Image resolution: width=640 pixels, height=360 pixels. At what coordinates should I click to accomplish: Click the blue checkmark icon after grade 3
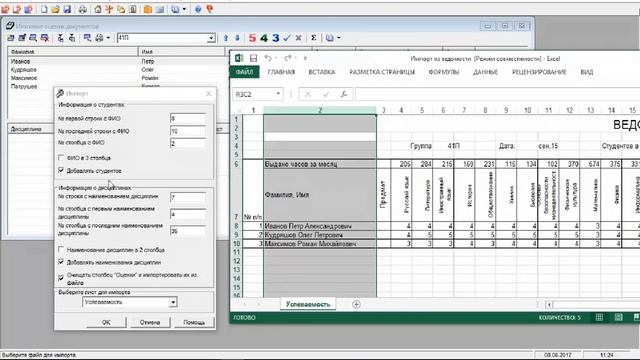point(287,38)
